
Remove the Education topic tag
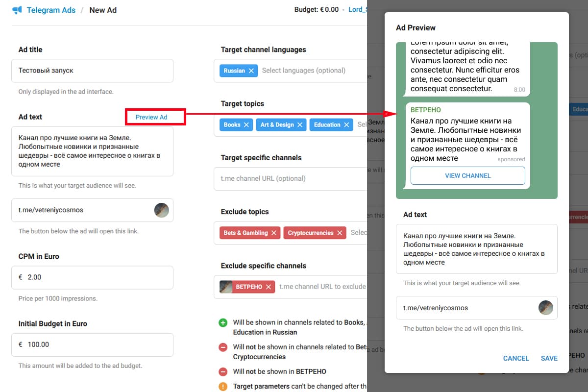point(346,125)
